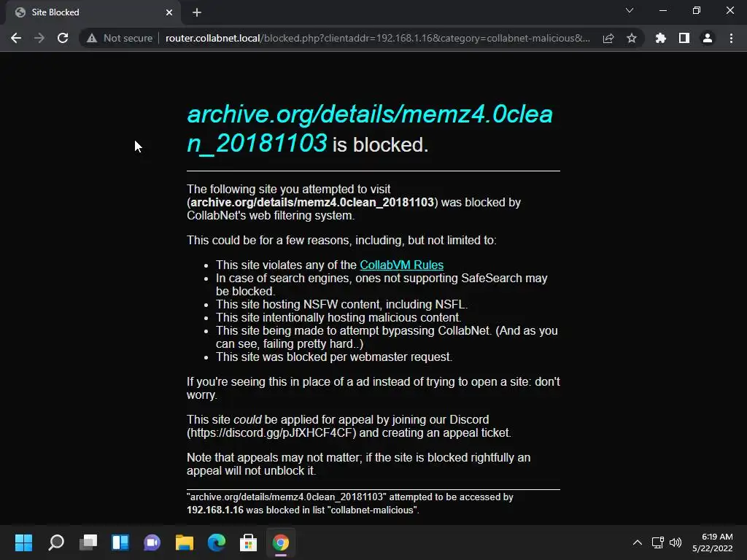The width and height of the screenshot is (747, 560).
Task: Click the Discord invite URL text
Action: [271, 433]
